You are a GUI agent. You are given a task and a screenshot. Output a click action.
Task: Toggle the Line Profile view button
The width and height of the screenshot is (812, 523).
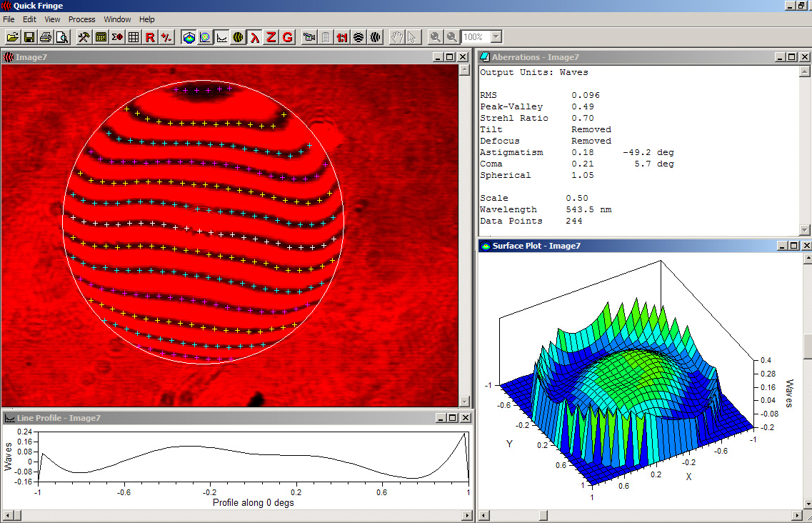tap(221, 37)
